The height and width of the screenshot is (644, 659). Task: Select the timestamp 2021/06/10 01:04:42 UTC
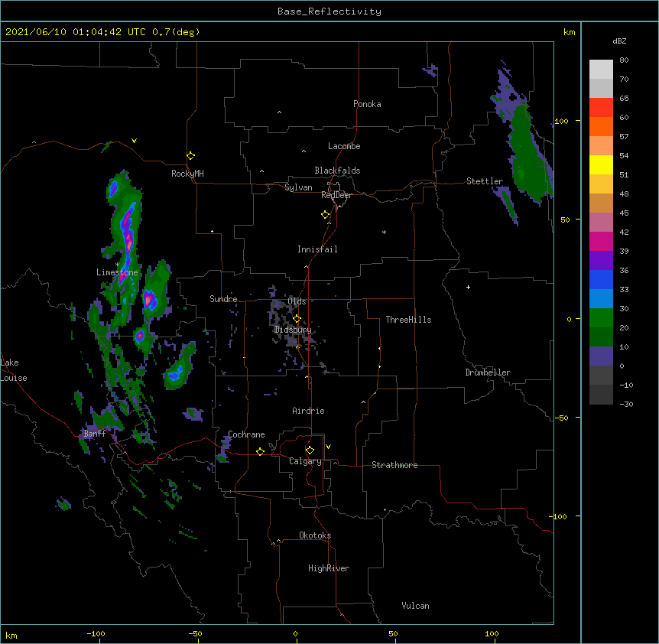click(x=76, y=32)
